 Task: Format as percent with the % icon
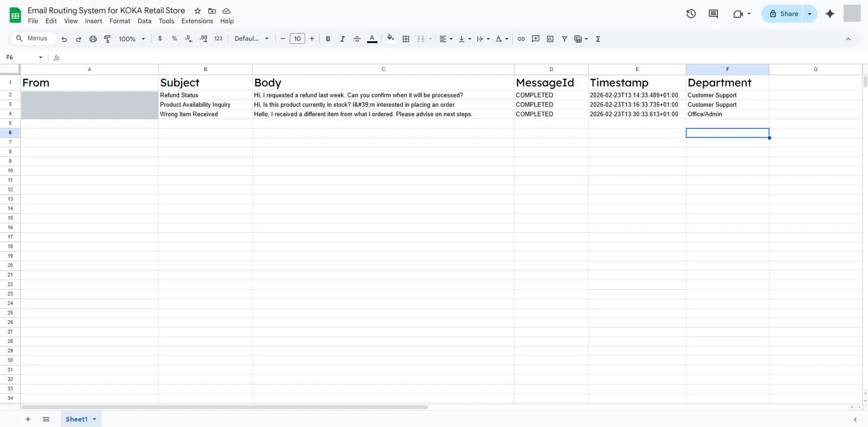click(174, 38)
